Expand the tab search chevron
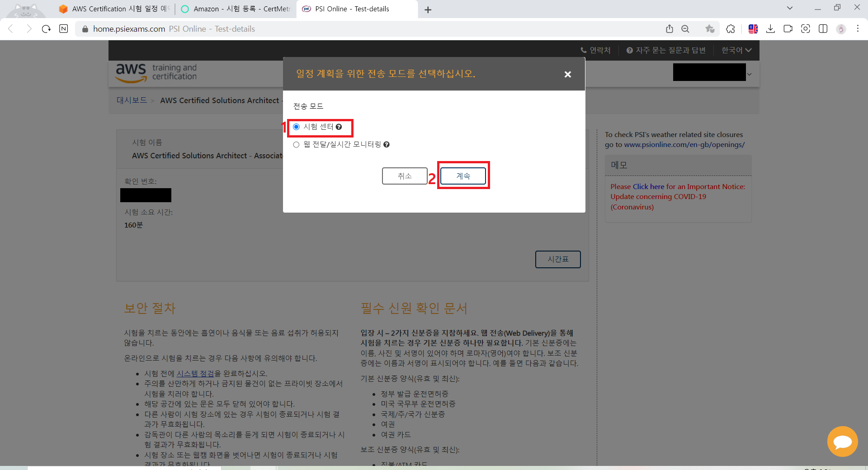This screenshot has width=868, height=470. click(790, 8)
